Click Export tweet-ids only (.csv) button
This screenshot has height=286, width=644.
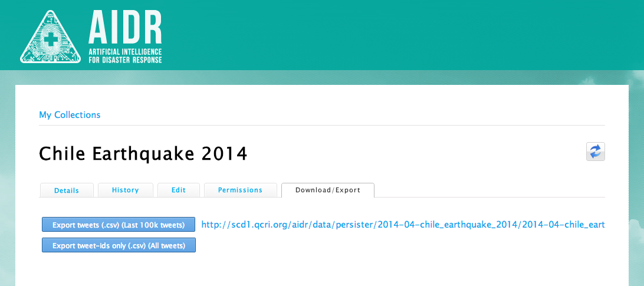point(119,245)
